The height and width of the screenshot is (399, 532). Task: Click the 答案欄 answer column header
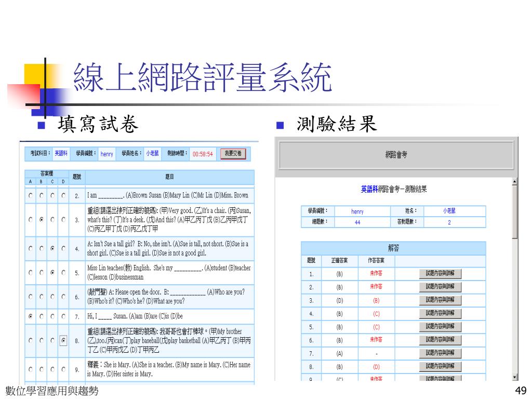[x=47, y=174]
